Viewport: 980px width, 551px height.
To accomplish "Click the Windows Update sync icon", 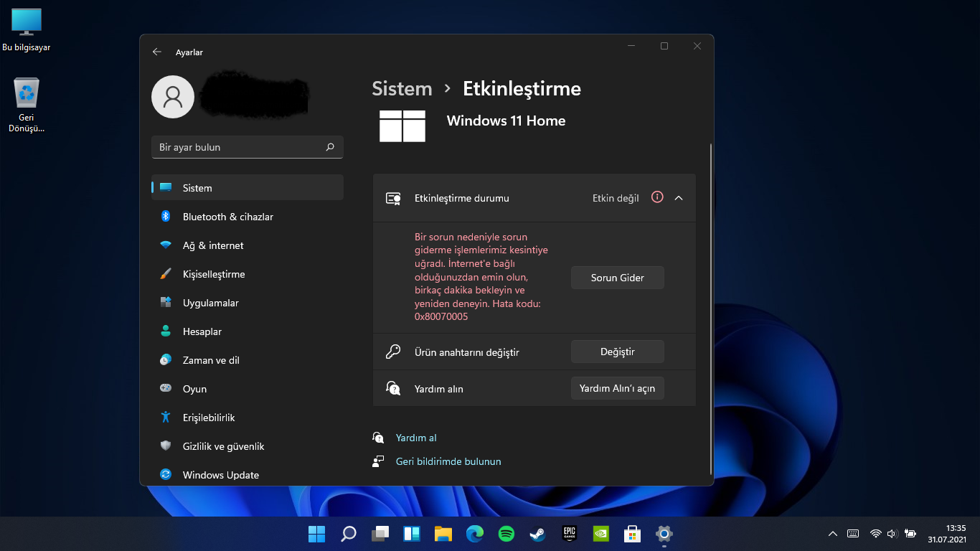I will pyautogui.click(x=166, y=475).
